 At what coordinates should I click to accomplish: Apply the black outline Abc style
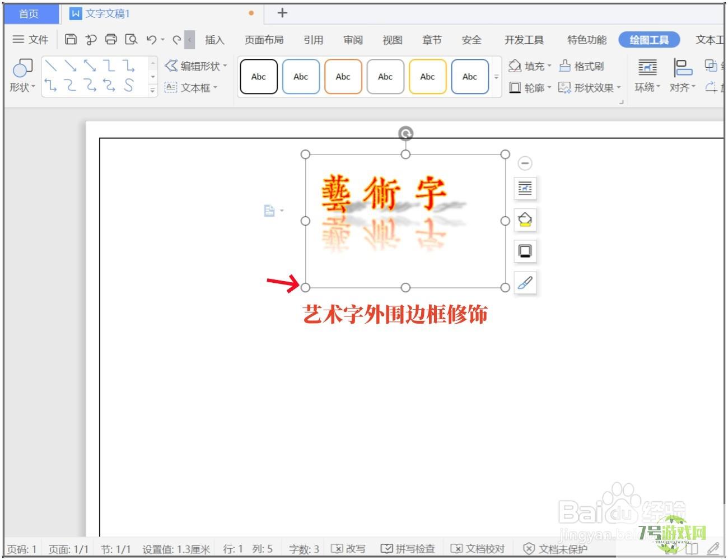tap(259, 77)
